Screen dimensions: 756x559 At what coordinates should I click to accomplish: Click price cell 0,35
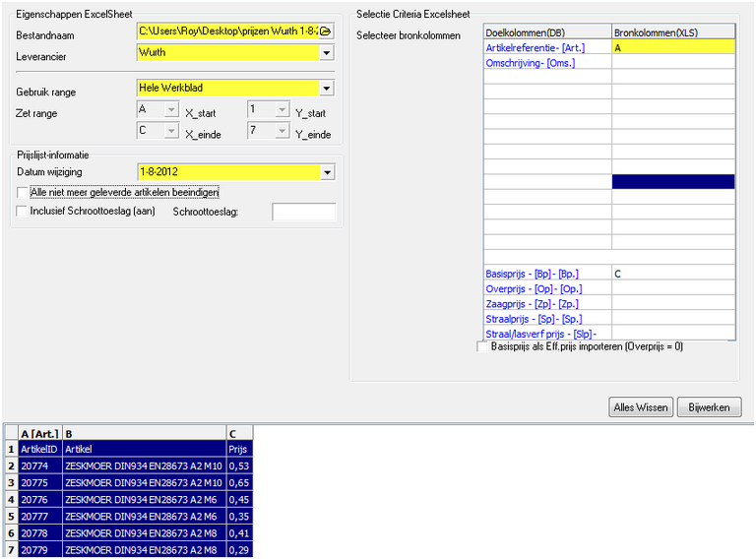239,517
